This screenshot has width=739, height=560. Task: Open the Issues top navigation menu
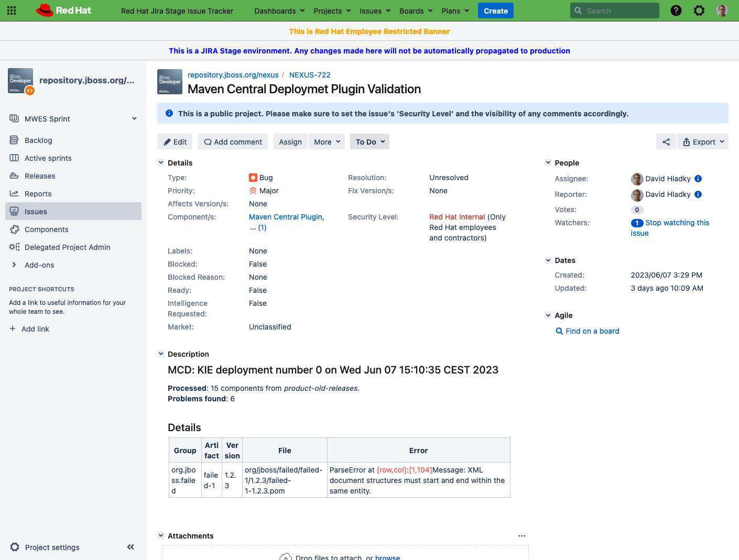(x=375, y=10)
